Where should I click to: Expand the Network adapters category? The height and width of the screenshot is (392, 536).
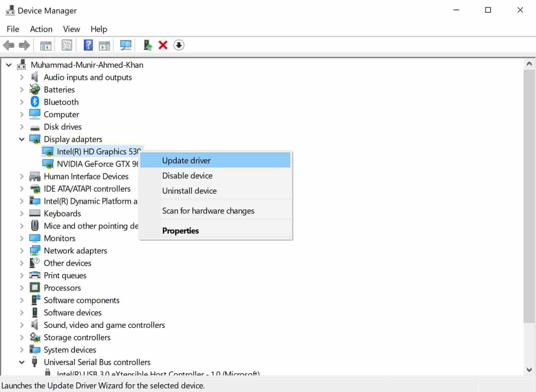pos(22,251)
